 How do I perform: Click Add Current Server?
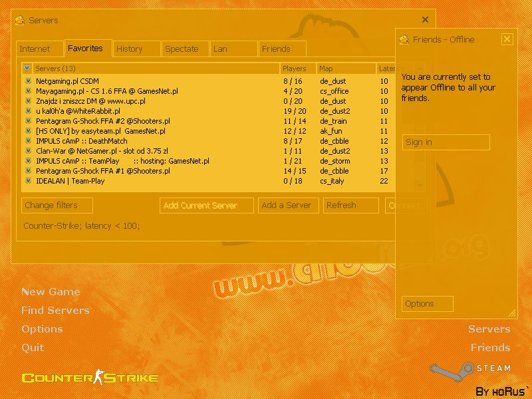pos(207,205)
